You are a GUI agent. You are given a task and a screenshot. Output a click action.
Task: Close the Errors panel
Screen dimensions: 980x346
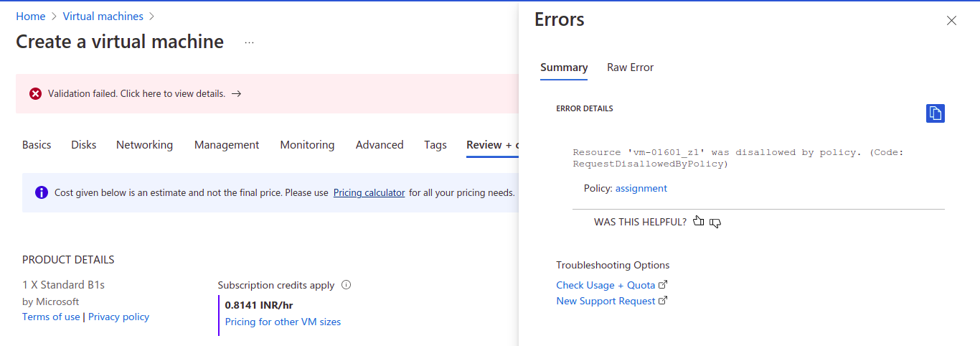[951, 21]
